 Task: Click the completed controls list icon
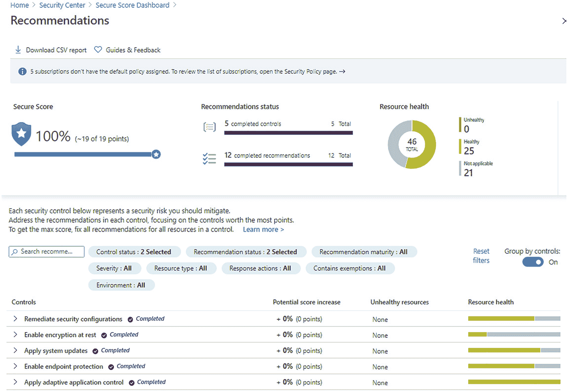coord(210,127)
